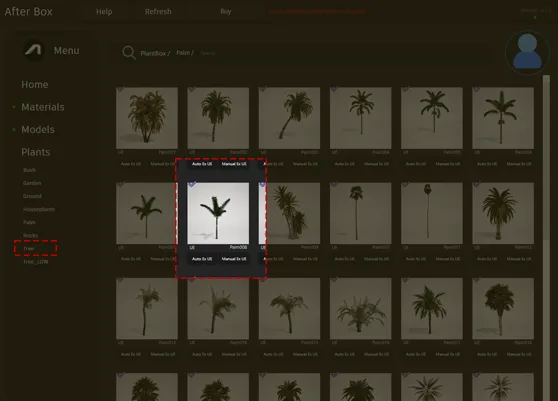Viewport: 558px width, 401px height.
Task: Click Manual Ex UE under Palm005
Action: (x=448, y=164)
